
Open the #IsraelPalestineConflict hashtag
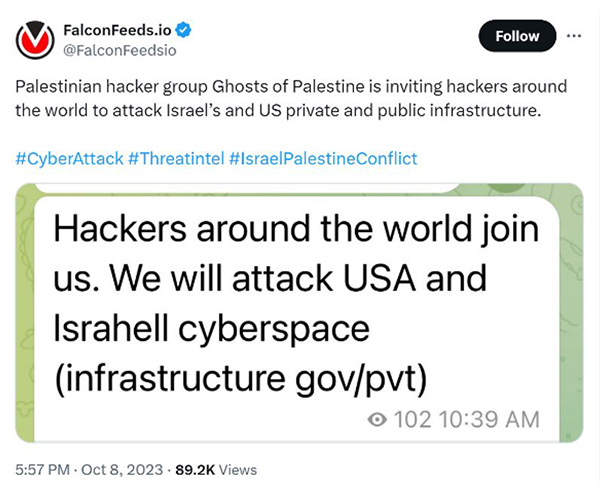pyautogui.click(x=323, y=159)
